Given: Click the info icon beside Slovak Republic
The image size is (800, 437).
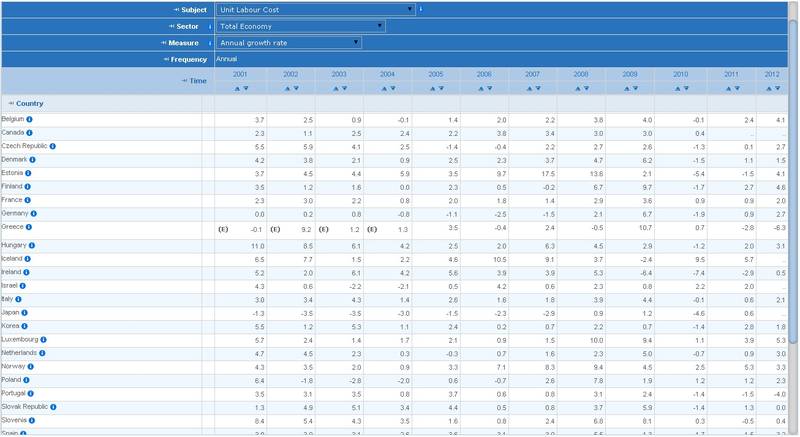Looking at the screenshot, I should pos(54,406).
